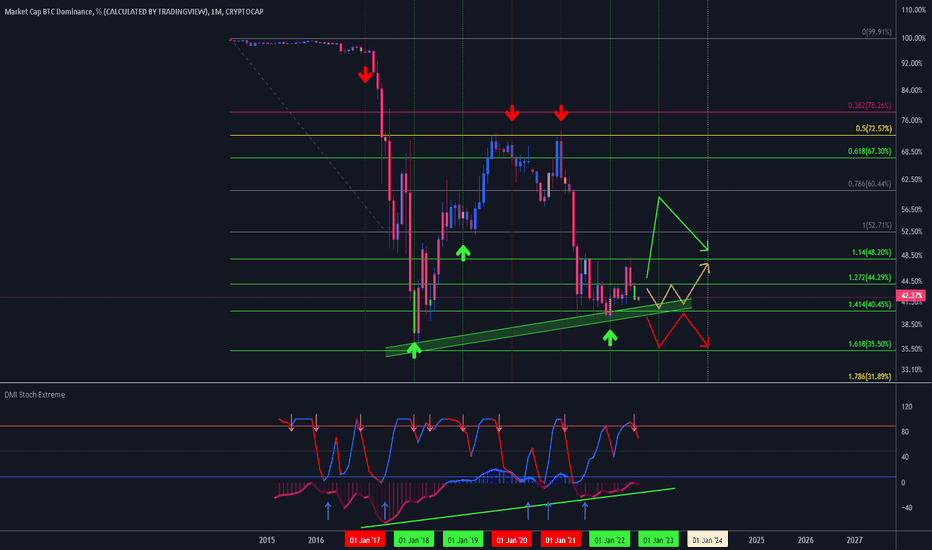The width and height of the screenshot is (932, 550).
Task: Select the Fibonacci label 1.414(40.45%)
Action: click(x=870, y=304)
